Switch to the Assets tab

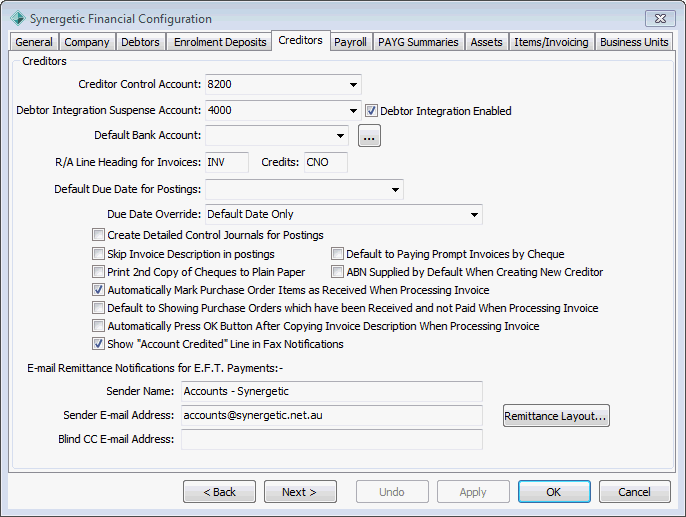486,42
